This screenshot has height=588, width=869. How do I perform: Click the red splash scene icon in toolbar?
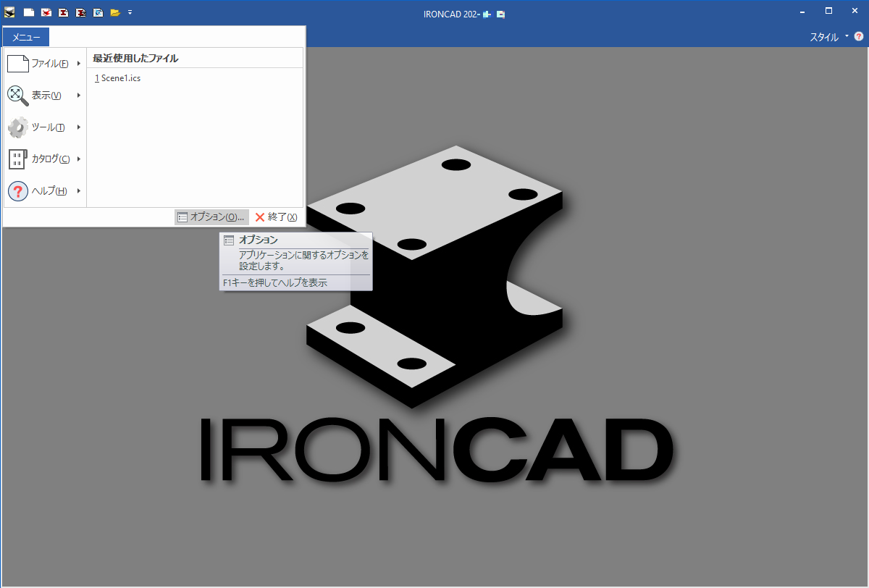click(46, 12)
